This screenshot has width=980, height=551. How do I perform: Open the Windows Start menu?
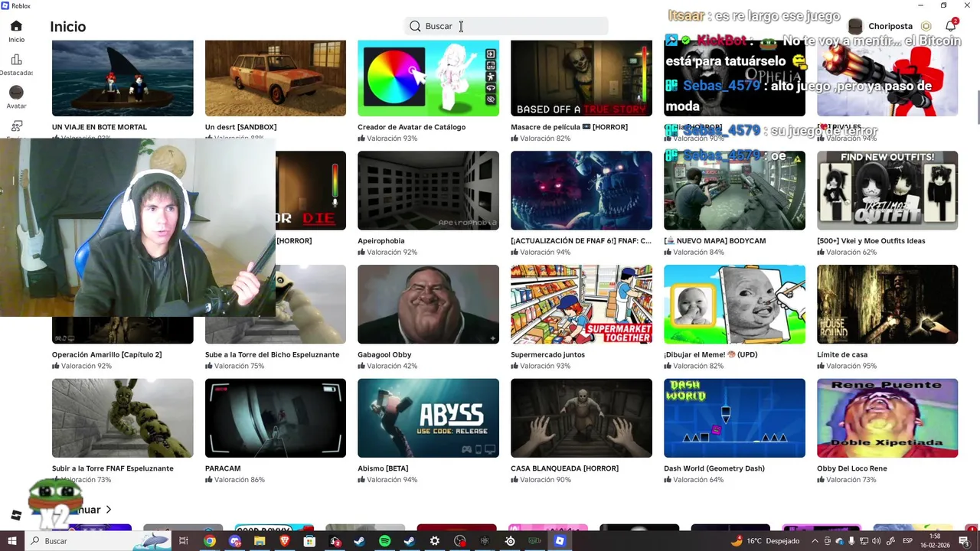coord(11,541)
